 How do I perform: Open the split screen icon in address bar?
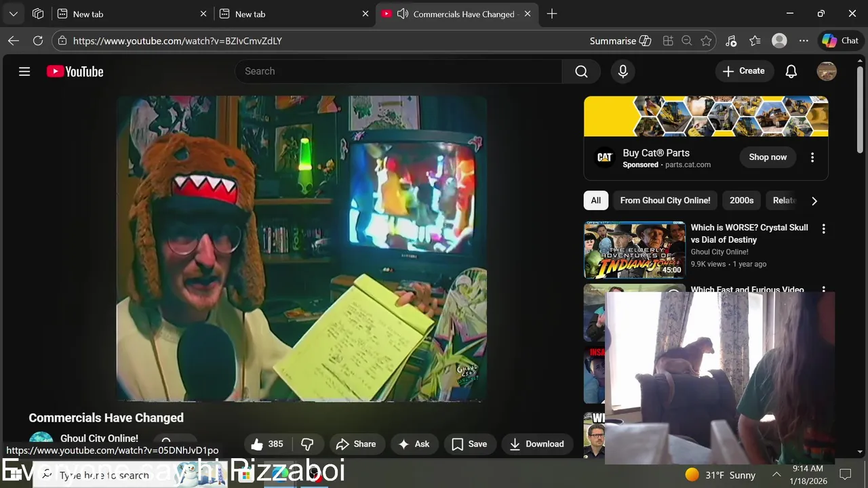click(x=668, y=41)
